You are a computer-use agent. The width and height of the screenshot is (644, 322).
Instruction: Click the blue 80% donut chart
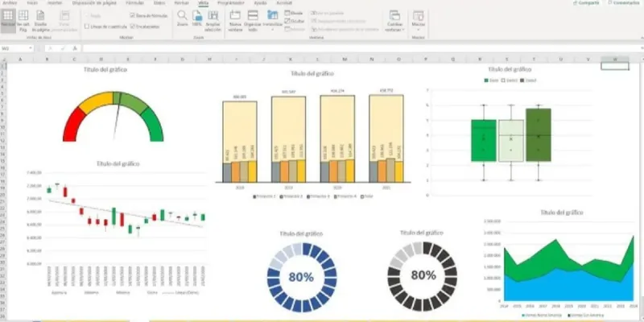coord(300,275)
